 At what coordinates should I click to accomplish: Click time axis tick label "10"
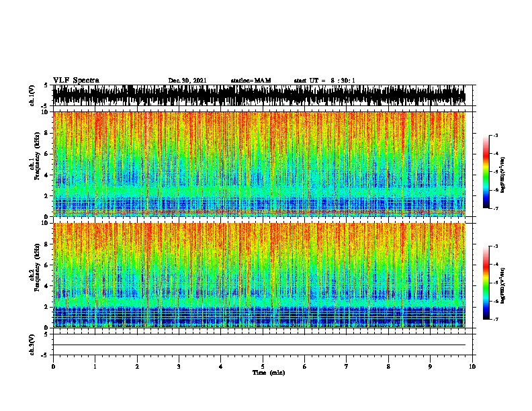click(472, 367)
